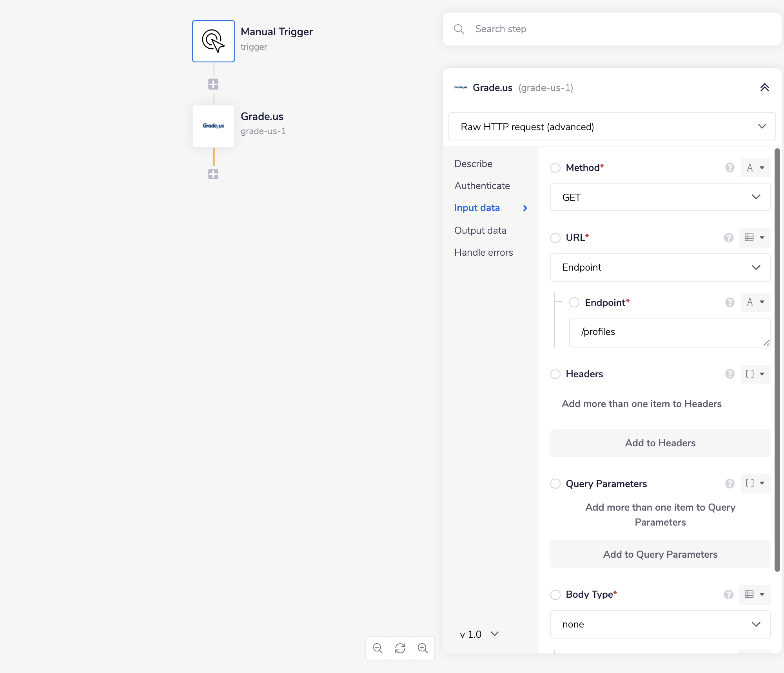The image size is (784, 673).
Task: Open the Output data section
Action: point(480,230)
